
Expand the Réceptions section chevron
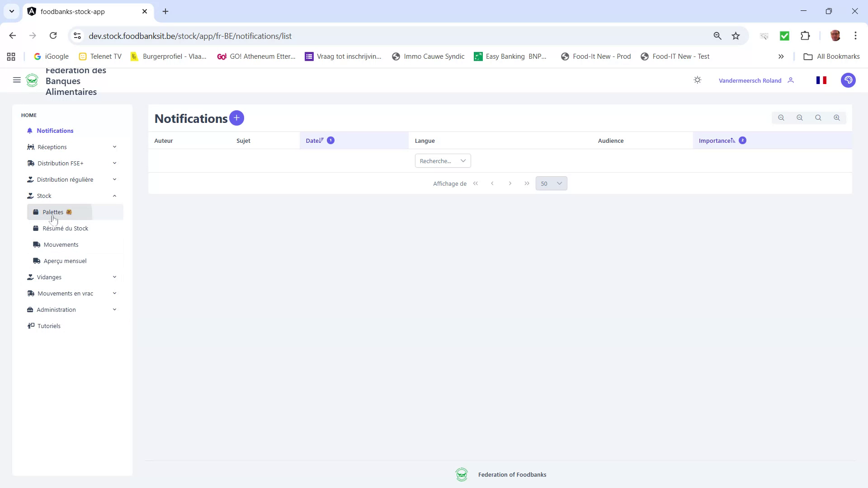click(114, 146)
